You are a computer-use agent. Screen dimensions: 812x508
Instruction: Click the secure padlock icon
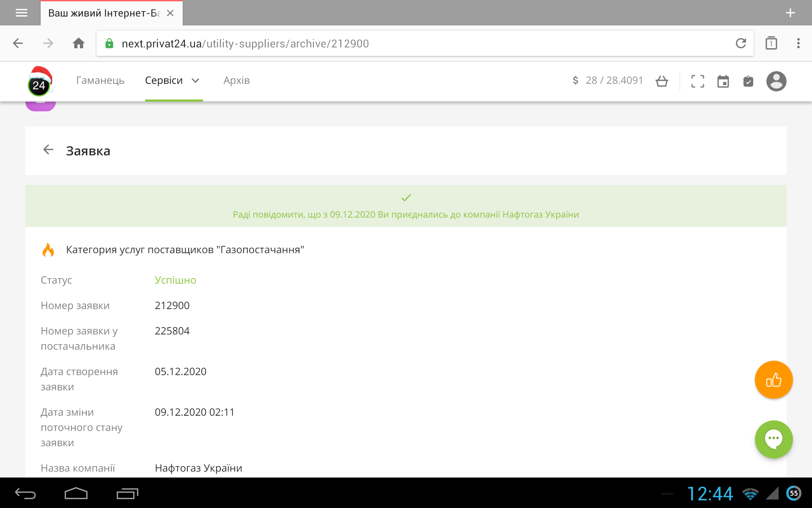pos(109,43)
